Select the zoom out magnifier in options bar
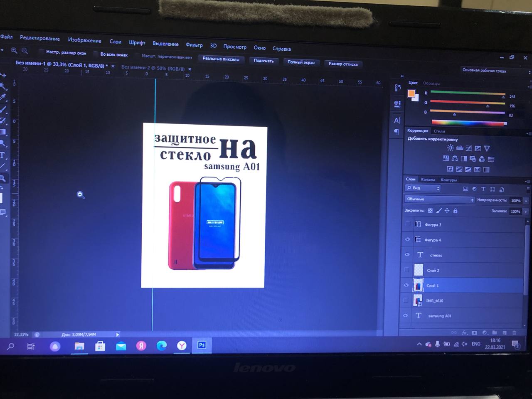The width and height of the screenshot is (532, 399). click(x=25, y=51)
